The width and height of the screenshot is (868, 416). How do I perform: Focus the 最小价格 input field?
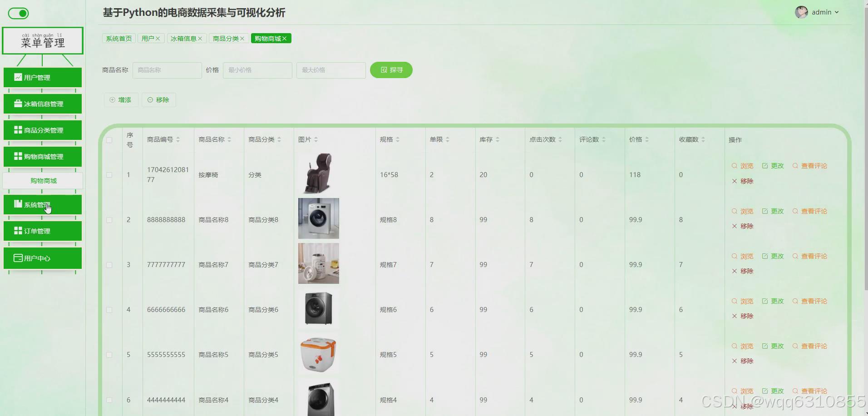coord(257,70)
